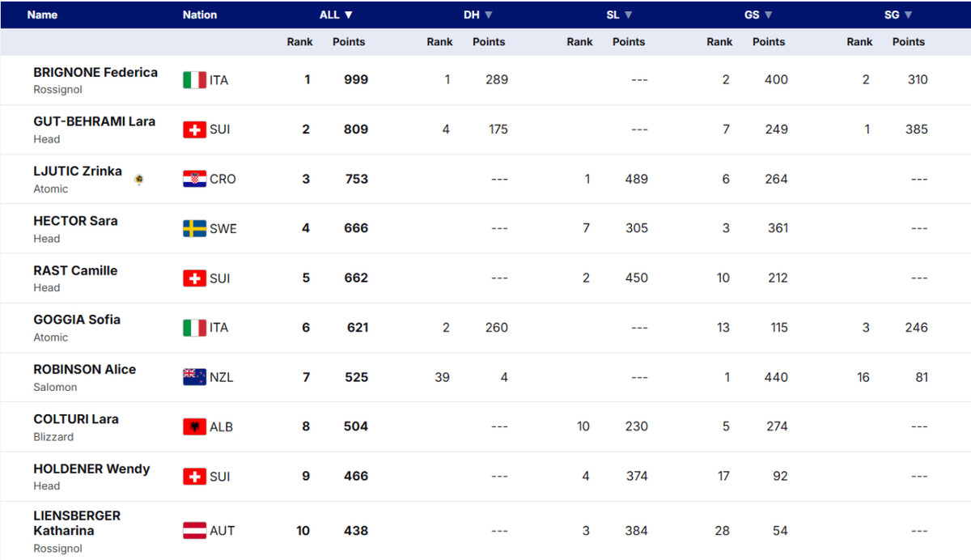Click the Sweden flag icon
The image size is (971, 560).
coord(194,228)
